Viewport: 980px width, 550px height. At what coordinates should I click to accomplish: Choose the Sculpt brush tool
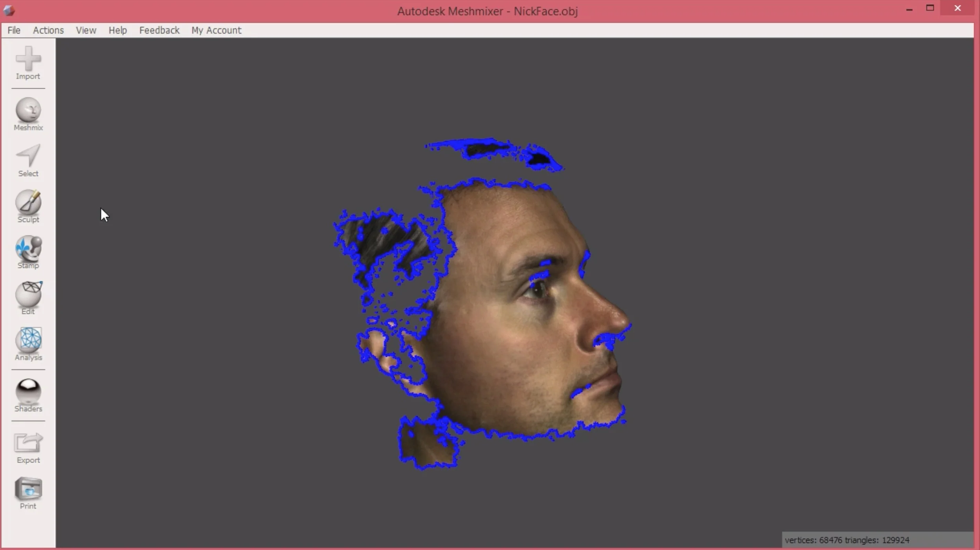(x=28, y=206)
